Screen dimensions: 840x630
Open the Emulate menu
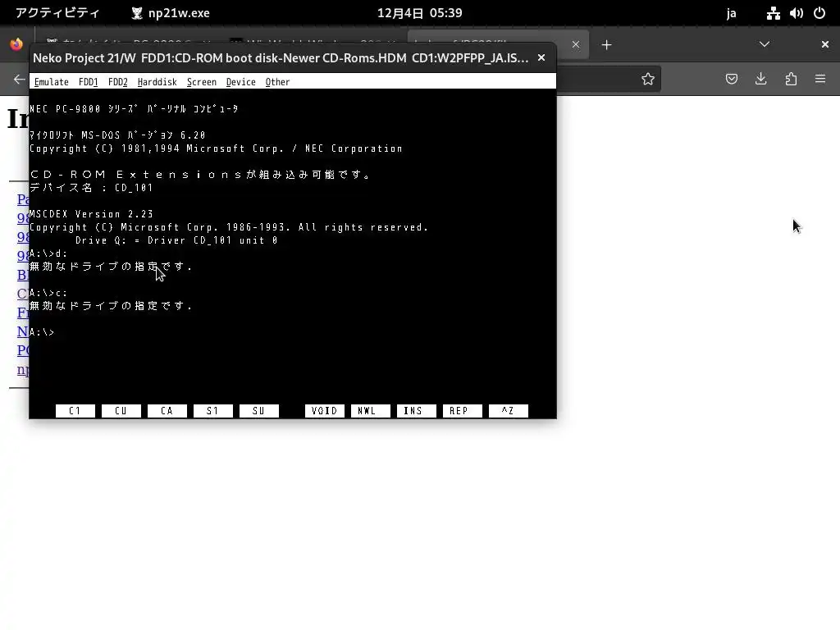52,82
